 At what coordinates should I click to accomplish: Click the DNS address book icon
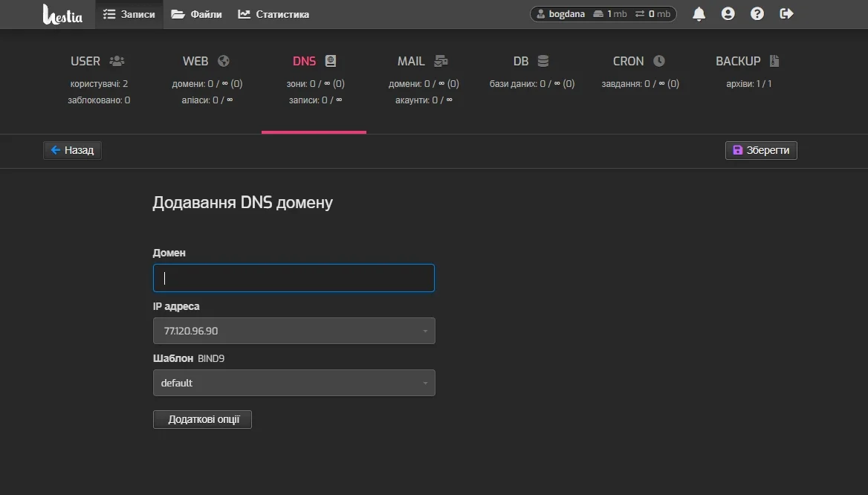point(331,61)
